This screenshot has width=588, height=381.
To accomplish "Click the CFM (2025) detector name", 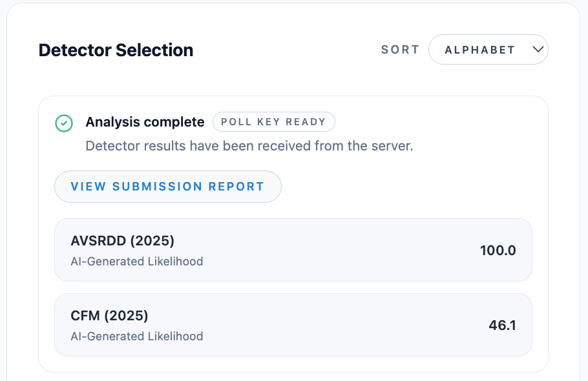I will 109,316.
